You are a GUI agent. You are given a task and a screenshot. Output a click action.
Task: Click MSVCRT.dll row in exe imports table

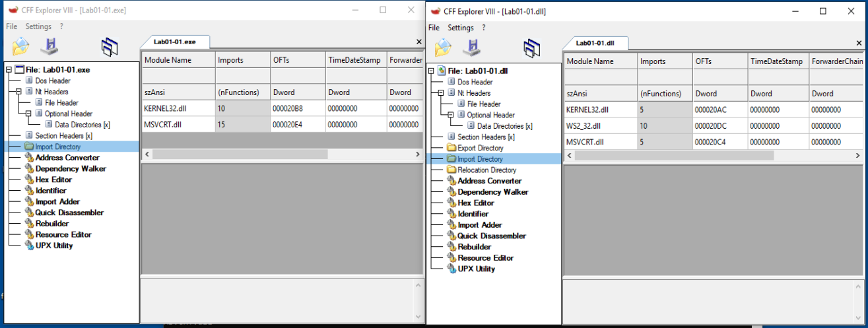(x=282, y=125)
